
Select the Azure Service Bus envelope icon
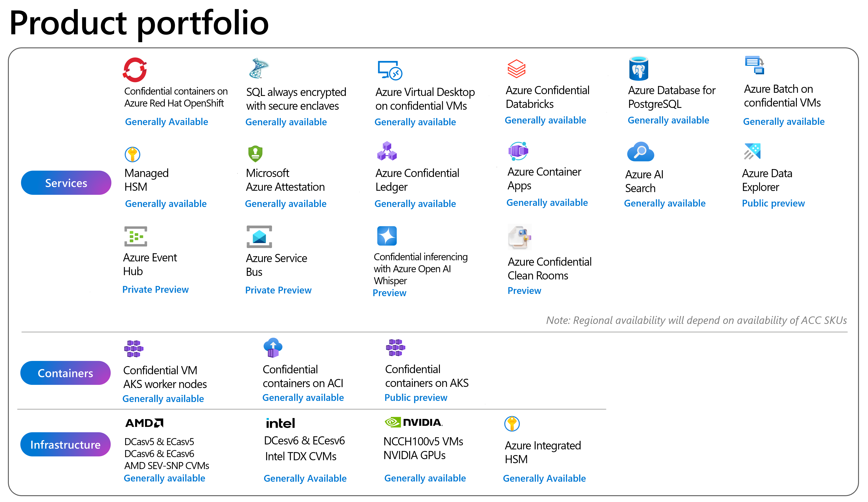coord(259,237)
